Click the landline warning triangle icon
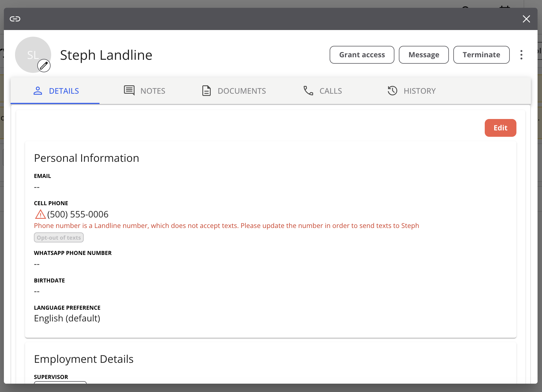Screen dimensions: 542x392 coord(40,214)
